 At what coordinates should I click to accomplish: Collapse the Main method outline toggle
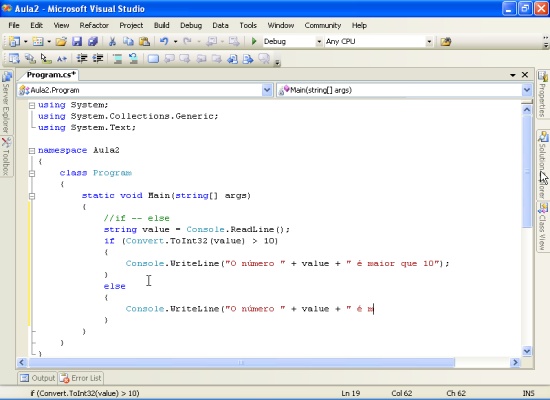click(x=32, y=196)
